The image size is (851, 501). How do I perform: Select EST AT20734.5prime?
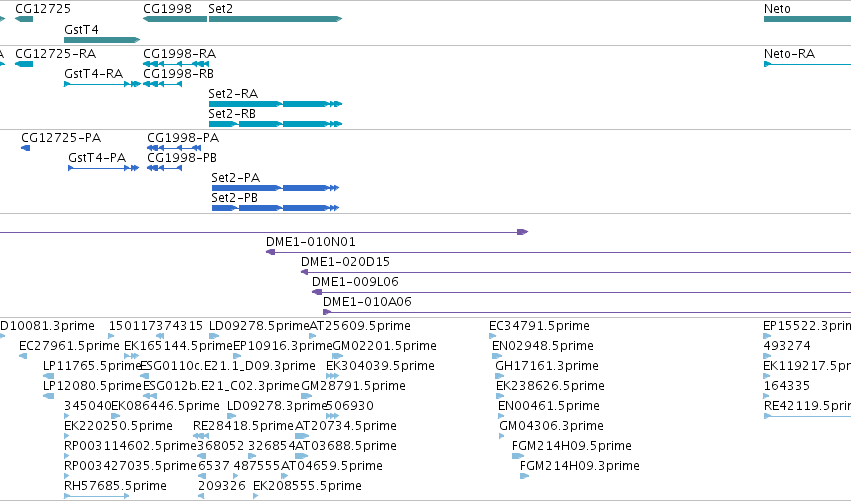346,427
